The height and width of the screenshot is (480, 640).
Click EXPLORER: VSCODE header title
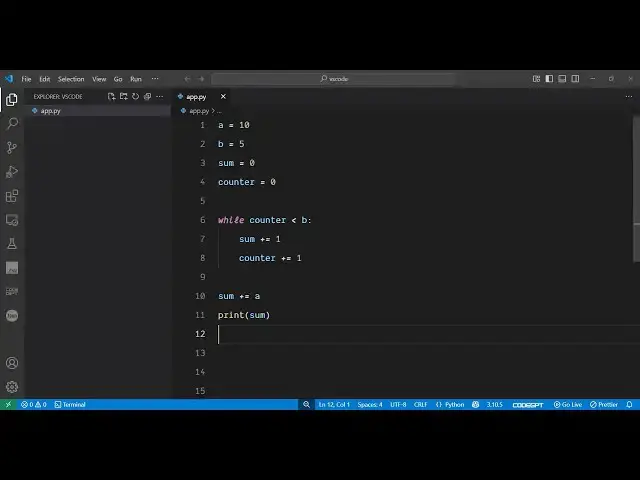point(58,96)
